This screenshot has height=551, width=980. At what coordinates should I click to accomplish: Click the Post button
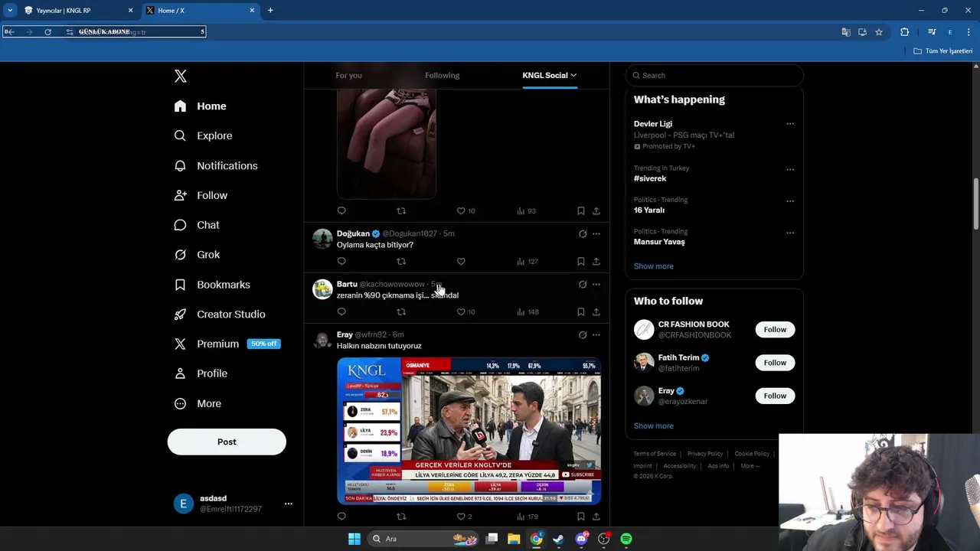click(227, 442)
